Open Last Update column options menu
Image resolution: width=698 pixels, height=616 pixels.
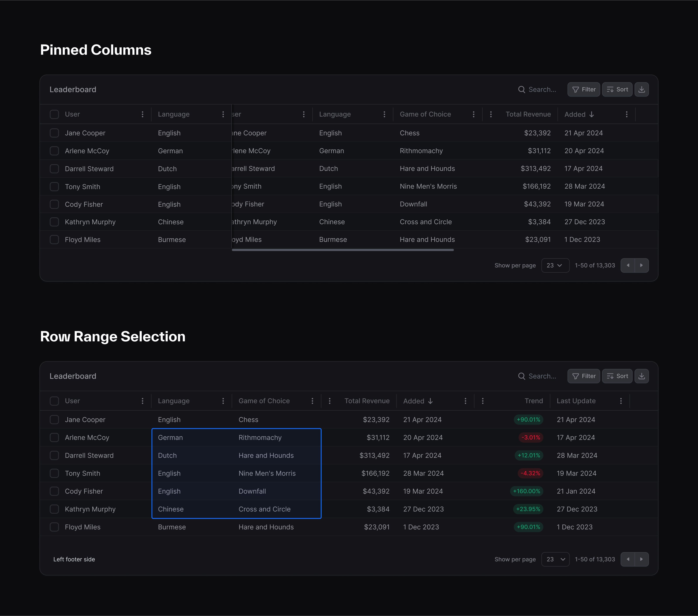(621, 401)
